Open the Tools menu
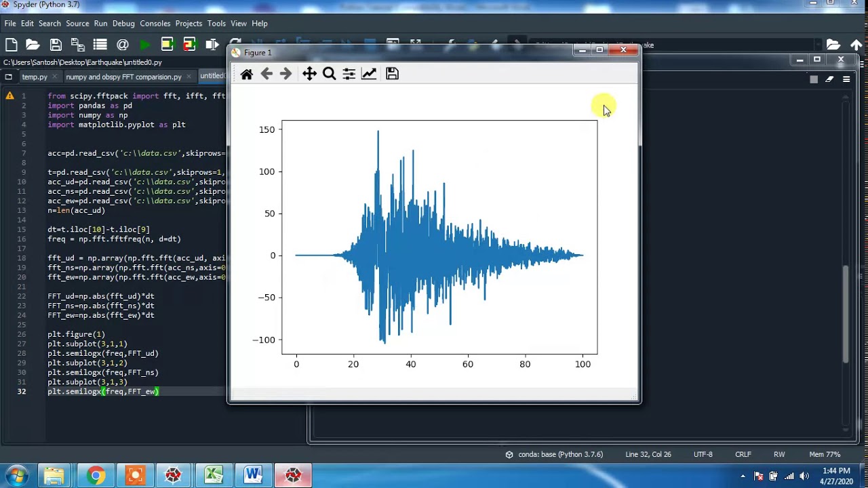The image size is (868, 488). 216,23
